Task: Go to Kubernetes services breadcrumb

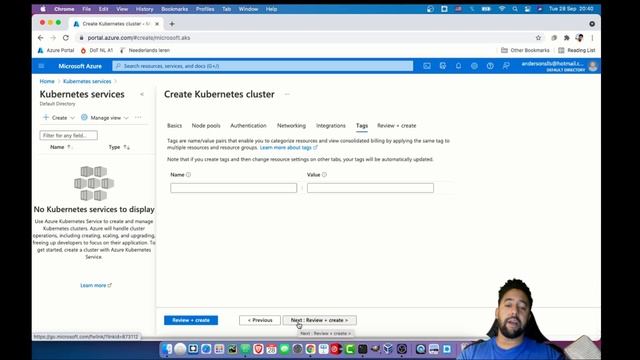Action: click(x=87, y=81)
